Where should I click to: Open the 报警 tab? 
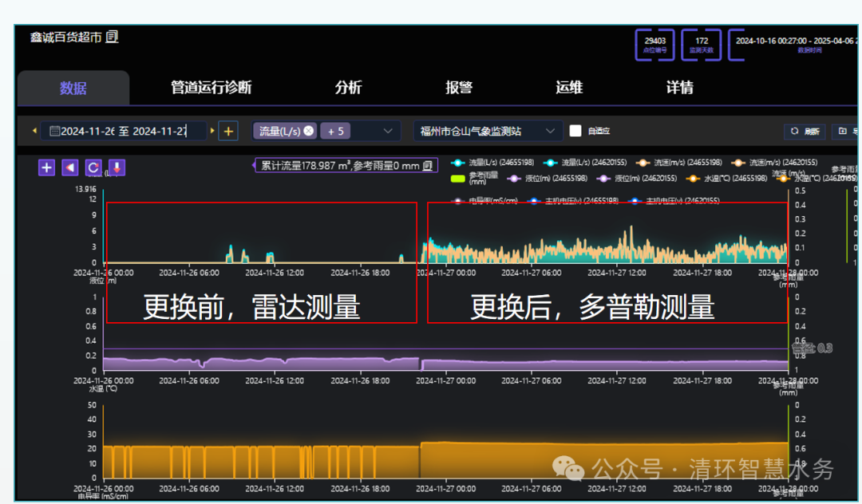pyautogui.click(x=458, y=88)
